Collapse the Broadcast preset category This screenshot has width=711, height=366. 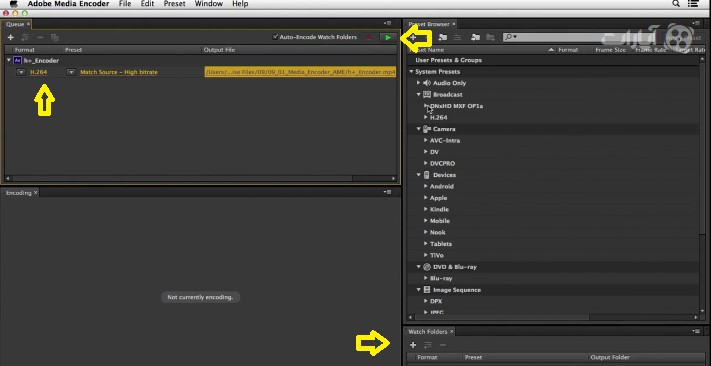coord(419,94)
